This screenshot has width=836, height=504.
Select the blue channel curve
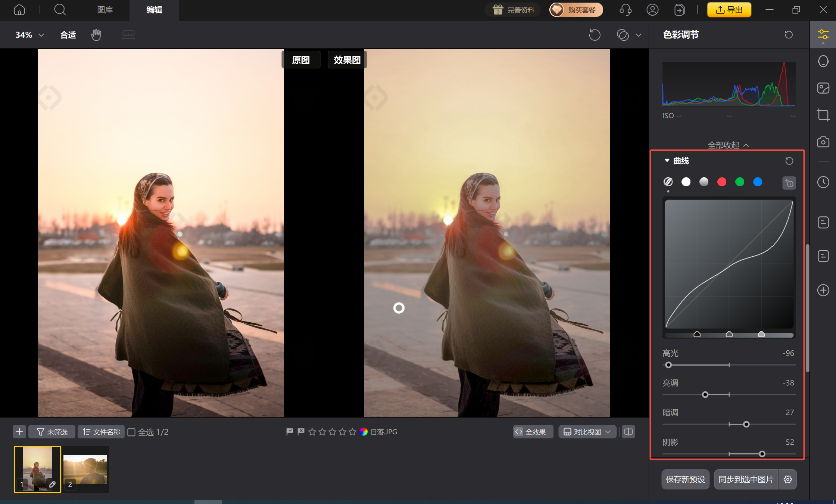click(758, 182)
